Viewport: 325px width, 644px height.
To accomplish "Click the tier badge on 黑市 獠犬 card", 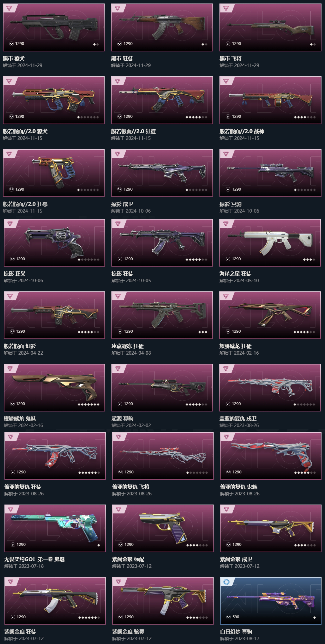I will click(x=9, y=8).
